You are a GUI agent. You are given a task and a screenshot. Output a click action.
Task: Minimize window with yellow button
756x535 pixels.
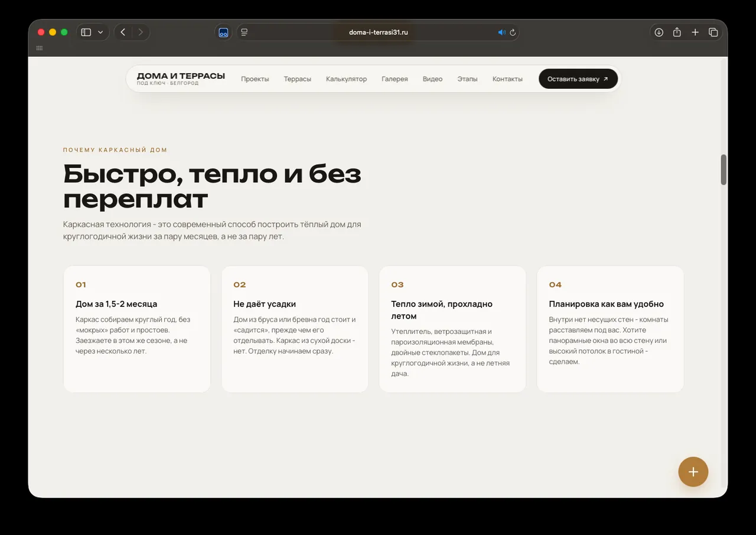click(x=53, y=33)
